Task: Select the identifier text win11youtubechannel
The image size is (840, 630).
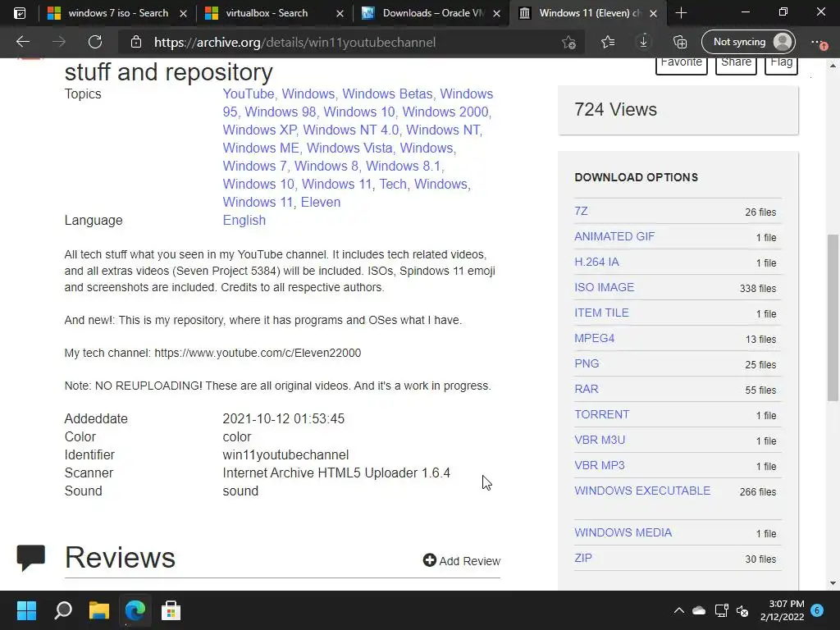Action: (285, 454)
